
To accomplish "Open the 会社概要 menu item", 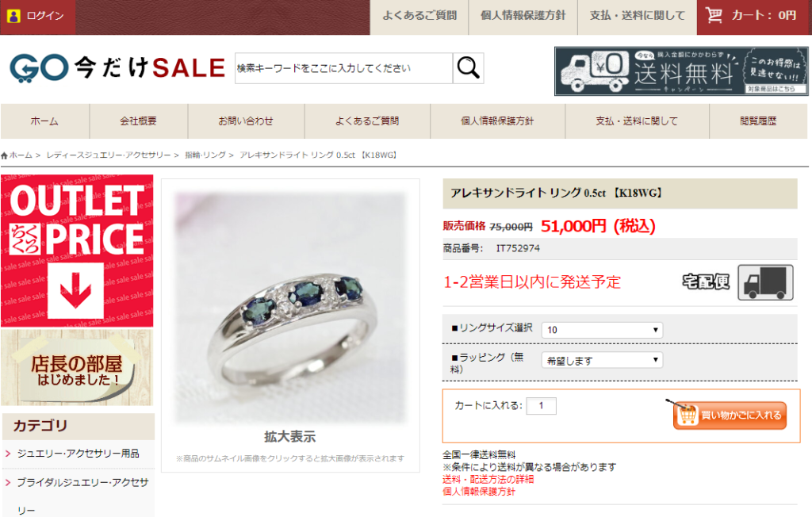I will click(138, 121).
